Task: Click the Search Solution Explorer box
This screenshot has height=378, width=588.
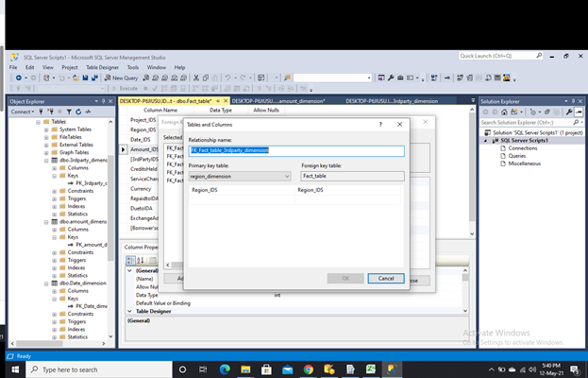Action: point(527,122)
